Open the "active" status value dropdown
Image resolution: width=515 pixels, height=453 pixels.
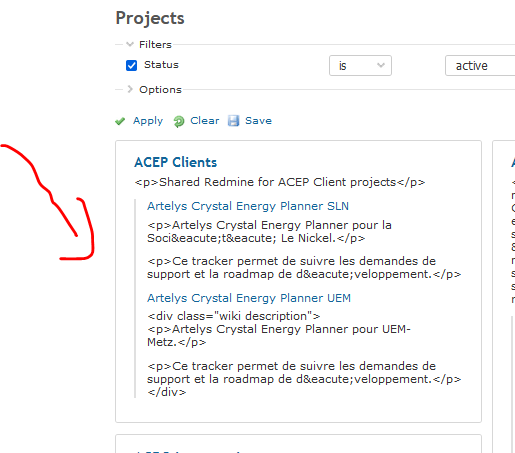coord(480,66)
